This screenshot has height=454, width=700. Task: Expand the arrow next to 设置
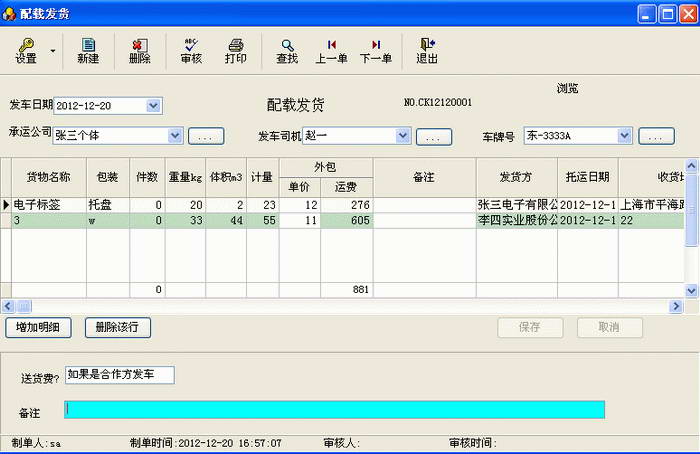[53, 51]
